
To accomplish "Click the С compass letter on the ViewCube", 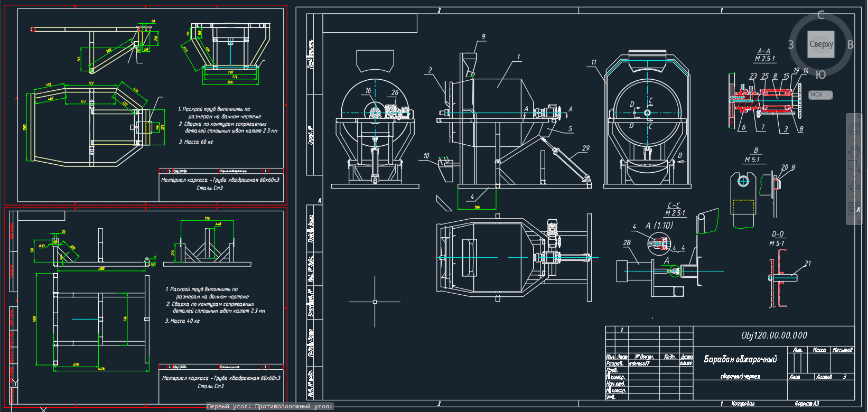I will pyautogui.click(x=820, y=15).
